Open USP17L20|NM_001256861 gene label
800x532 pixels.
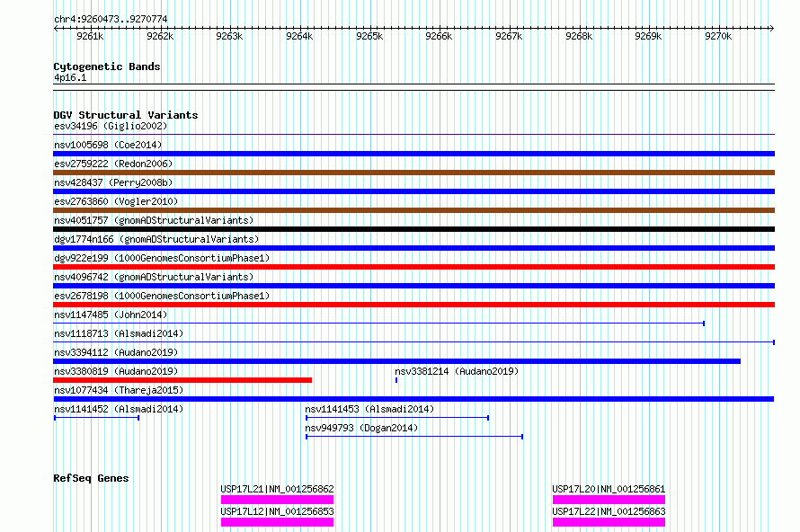coord(609,489)
